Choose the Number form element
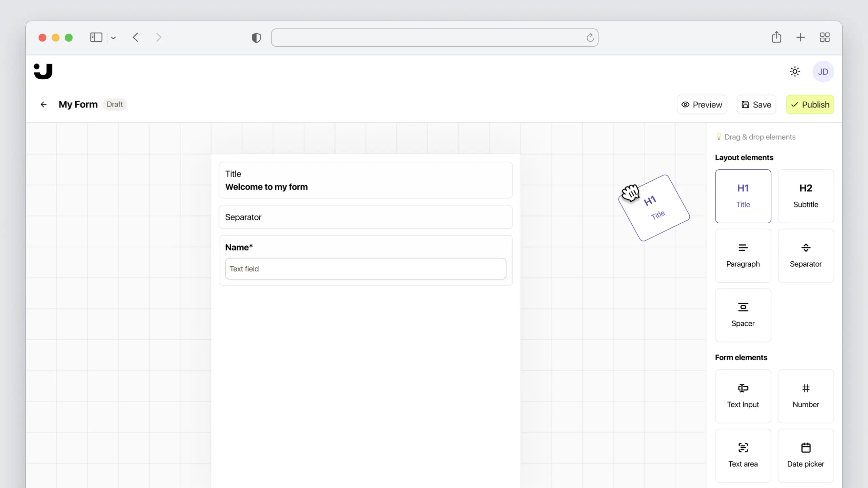 coord(806,396)
